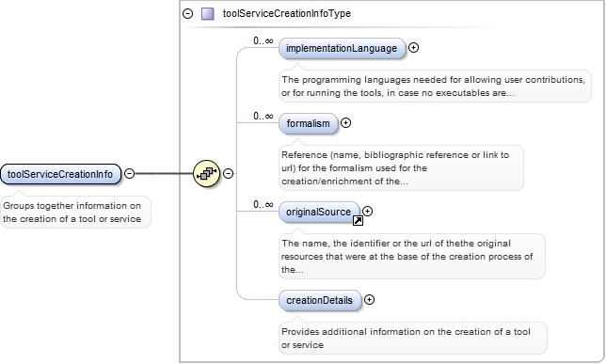Select the originalSource node
The image size is (606, 364).
click(319, 213)
